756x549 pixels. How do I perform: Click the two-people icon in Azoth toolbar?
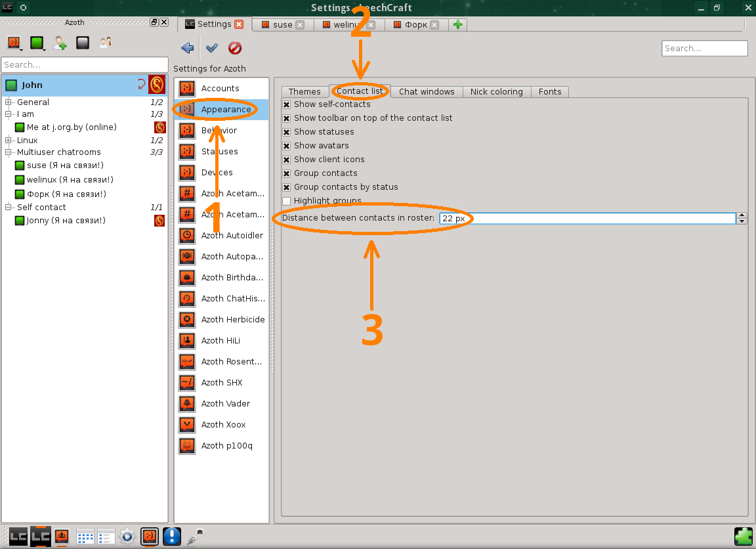pos(106,43)
